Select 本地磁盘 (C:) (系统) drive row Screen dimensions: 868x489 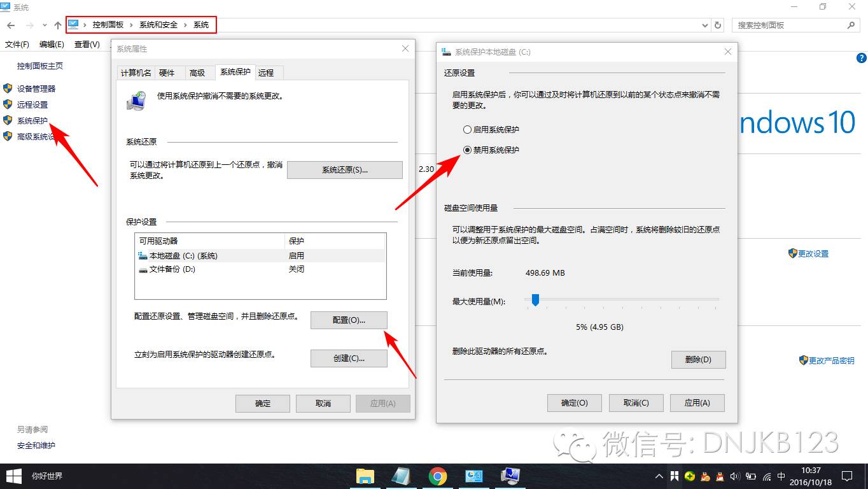click(260, 256)
